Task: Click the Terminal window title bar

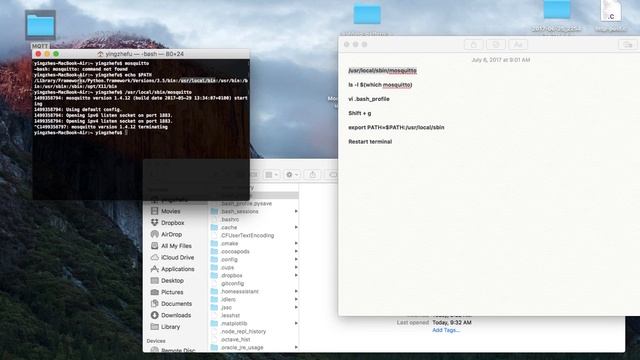Action: point(141,54)
